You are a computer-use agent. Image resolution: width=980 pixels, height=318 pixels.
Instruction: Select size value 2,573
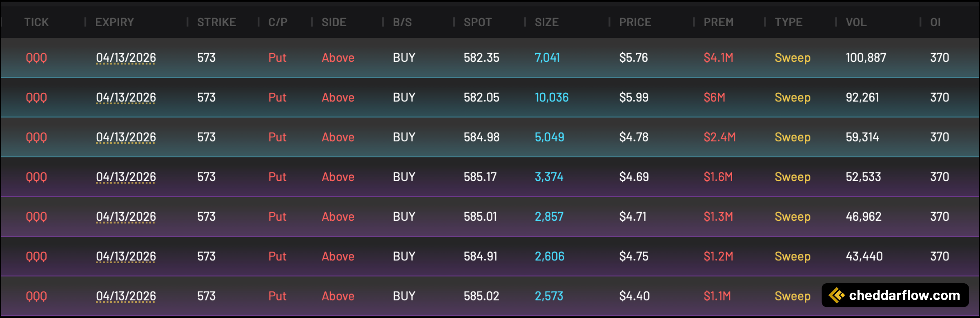tap(549, 296)
